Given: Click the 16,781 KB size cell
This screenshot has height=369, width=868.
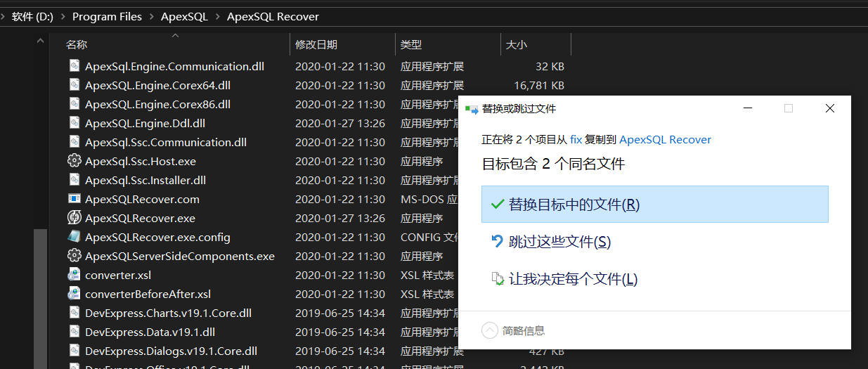Looking at the screenshot, I should (539, 86).
